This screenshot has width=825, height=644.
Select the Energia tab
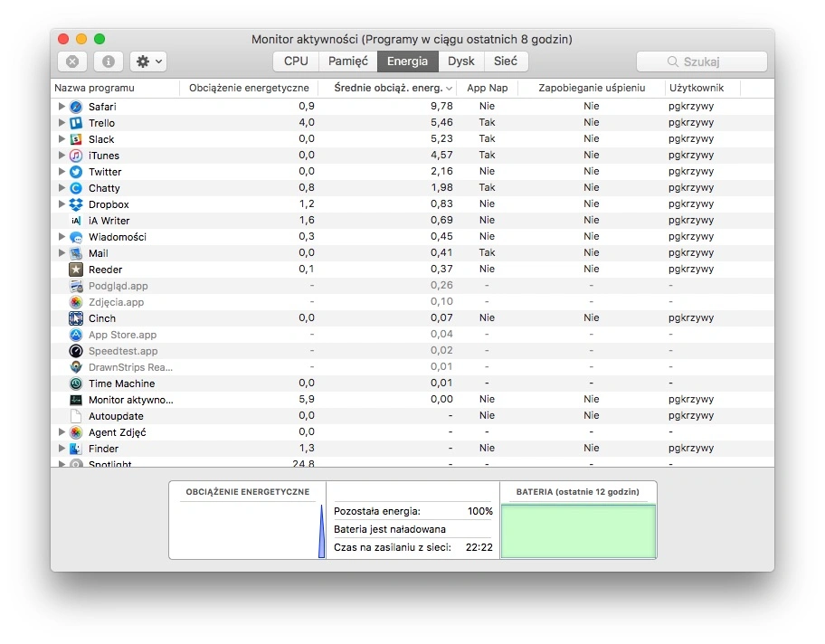click(x=408, y=61)
